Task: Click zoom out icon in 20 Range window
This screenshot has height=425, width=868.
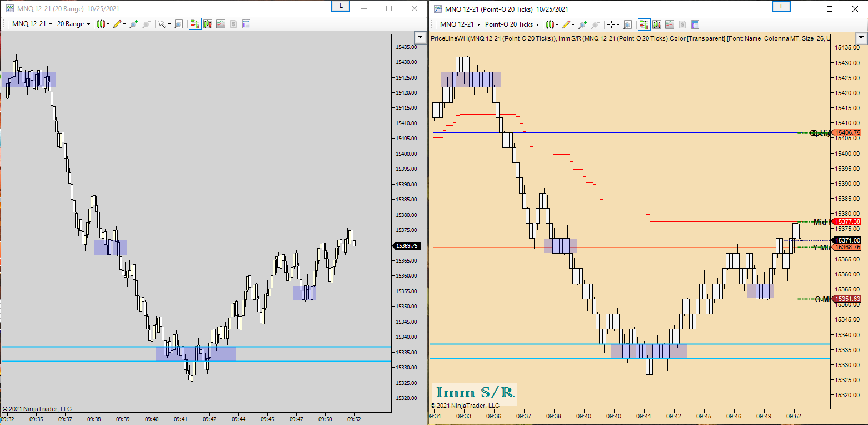Action: [147, 24]
